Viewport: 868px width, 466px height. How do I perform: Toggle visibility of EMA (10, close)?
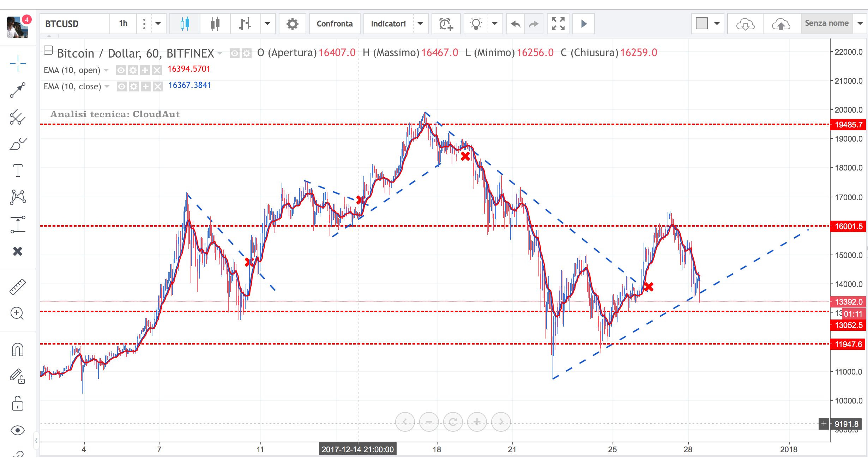pyautogui.click(x=122, y=86)
